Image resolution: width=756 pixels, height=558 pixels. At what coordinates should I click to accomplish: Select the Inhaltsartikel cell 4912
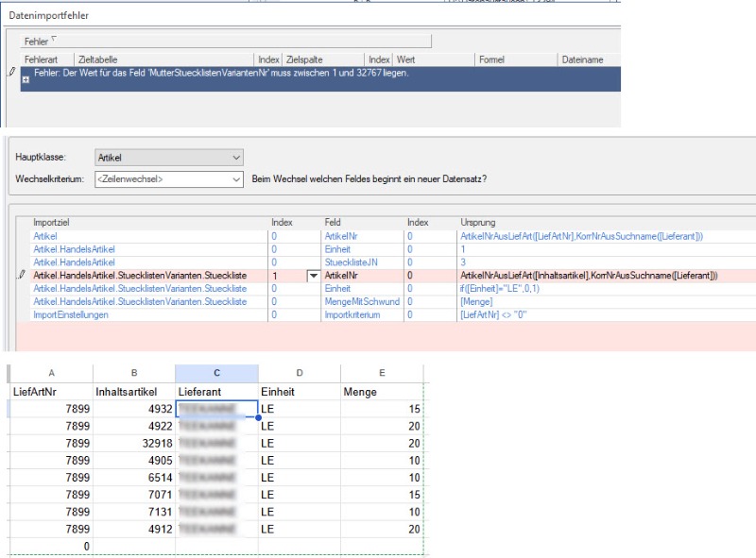click(x=134, y=529)
